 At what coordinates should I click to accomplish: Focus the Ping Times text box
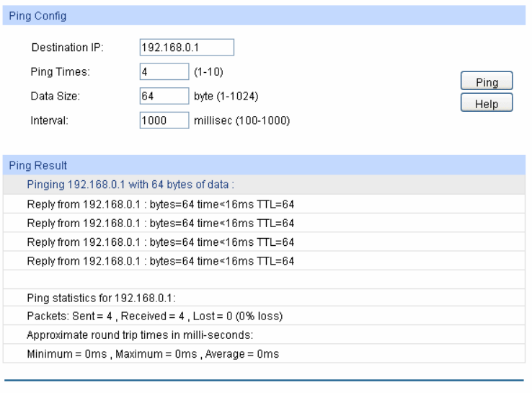click(x=164, y=72)
